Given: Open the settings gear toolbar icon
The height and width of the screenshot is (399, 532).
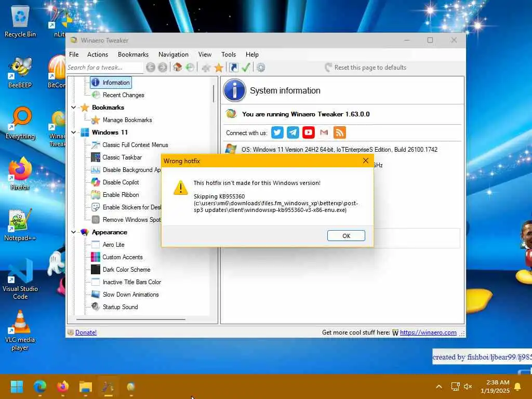Looking at the screenshot, I should point(261,68).
